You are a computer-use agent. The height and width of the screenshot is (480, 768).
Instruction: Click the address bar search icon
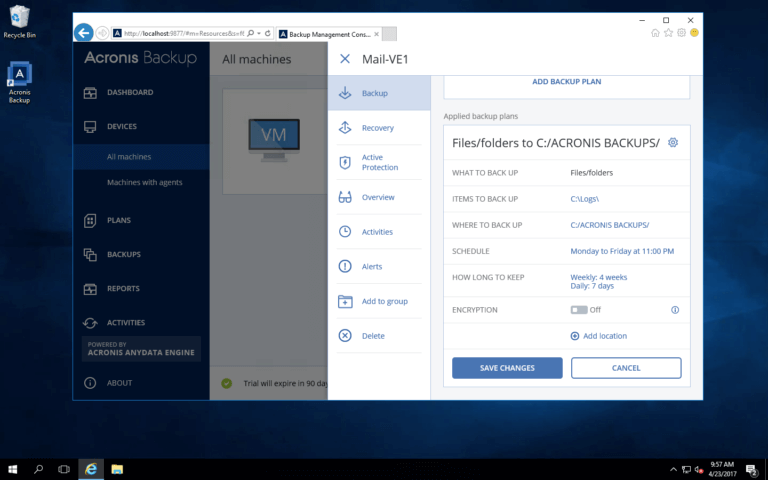pos(251,33)
